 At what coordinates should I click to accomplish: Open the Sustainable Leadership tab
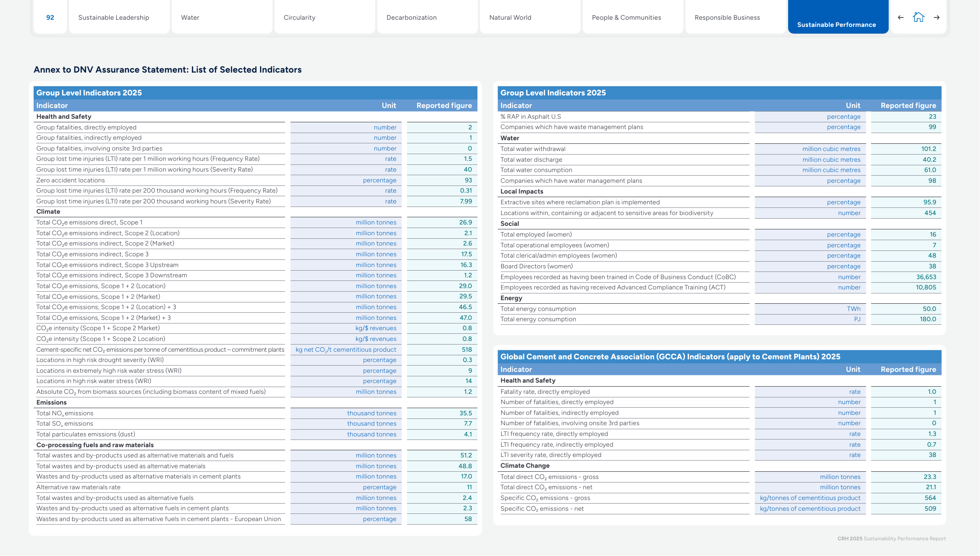119,17
